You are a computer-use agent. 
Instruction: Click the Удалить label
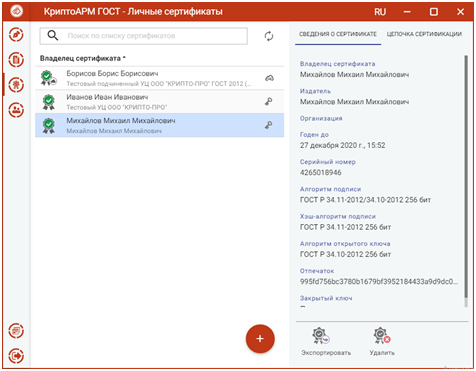[382, 353]
